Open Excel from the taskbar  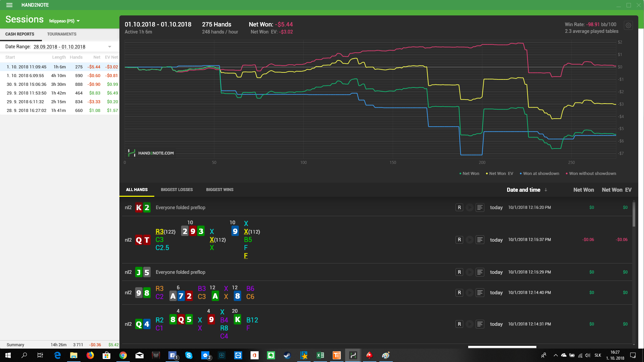(x=320, y=355)
